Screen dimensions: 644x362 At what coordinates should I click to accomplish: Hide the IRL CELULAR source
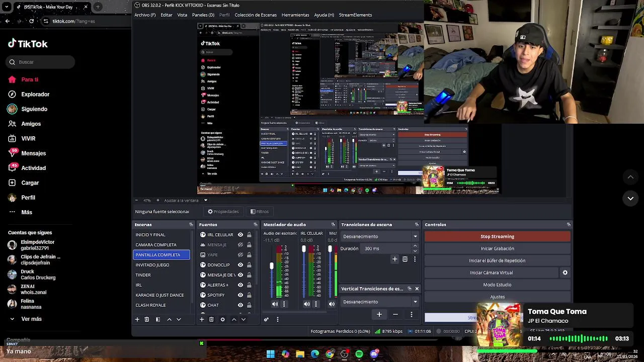click(x=240, y=235)
